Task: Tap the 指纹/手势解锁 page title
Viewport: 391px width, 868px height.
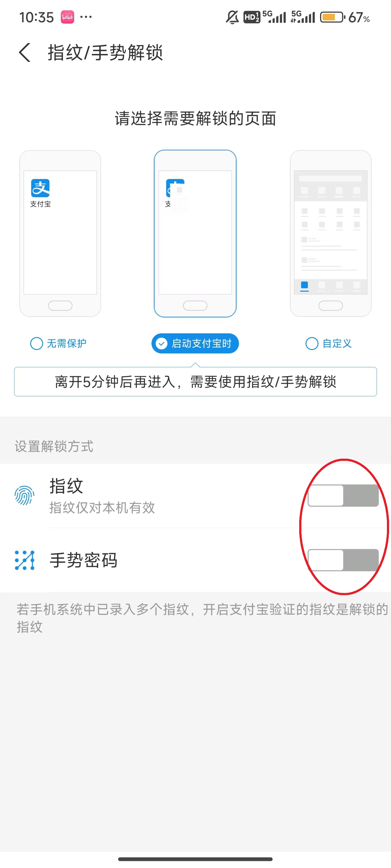Action: click(x=105, y=53)
